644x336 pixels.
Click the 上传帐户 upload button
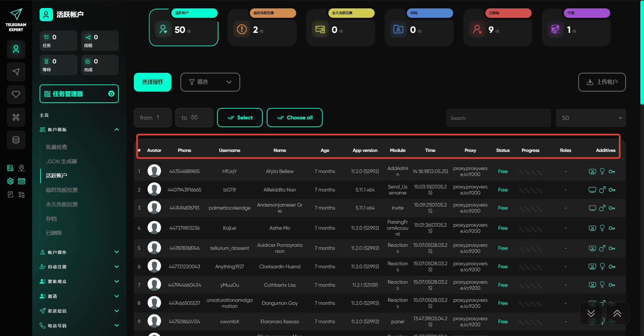(x=602, y=82)
